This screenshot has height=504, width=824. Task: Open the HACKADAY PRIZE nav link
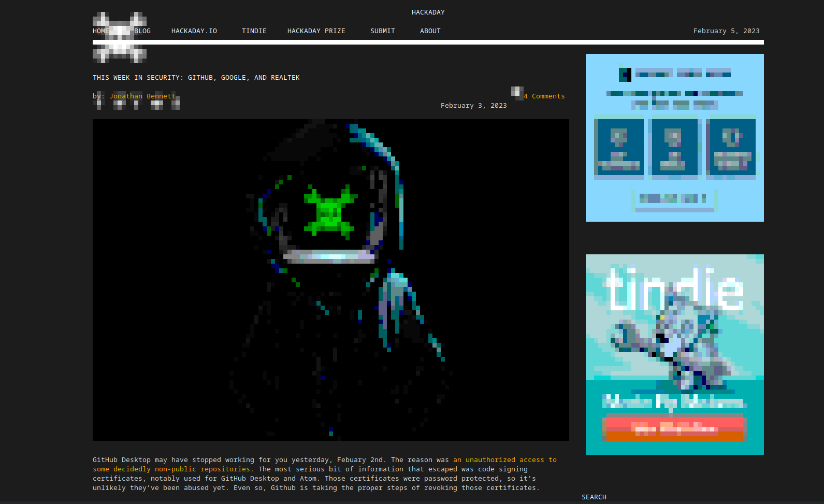316,31
